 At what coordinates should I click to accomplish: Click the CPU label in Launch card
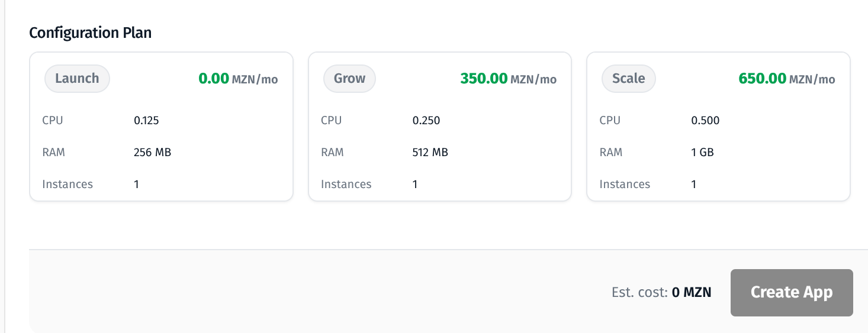(x=53, y=121)
